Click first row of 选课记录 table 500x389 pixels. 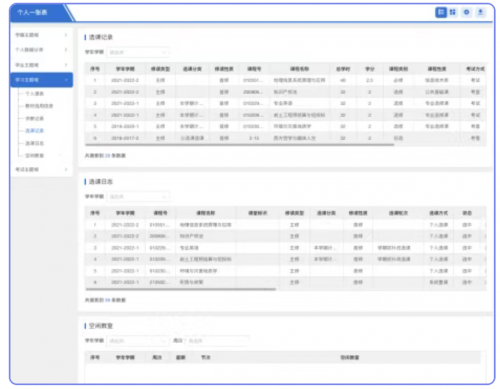click(x=285, y=80)
